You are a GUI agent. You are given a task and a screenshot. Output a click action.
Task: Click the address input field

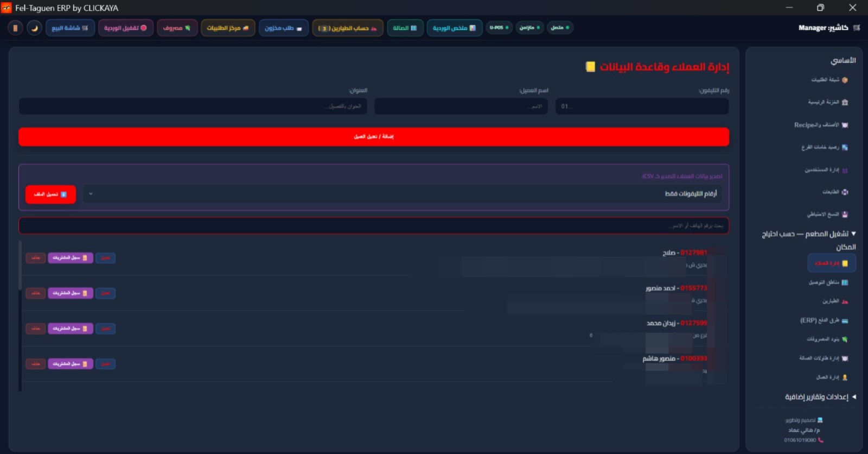[x=193, y=106]
